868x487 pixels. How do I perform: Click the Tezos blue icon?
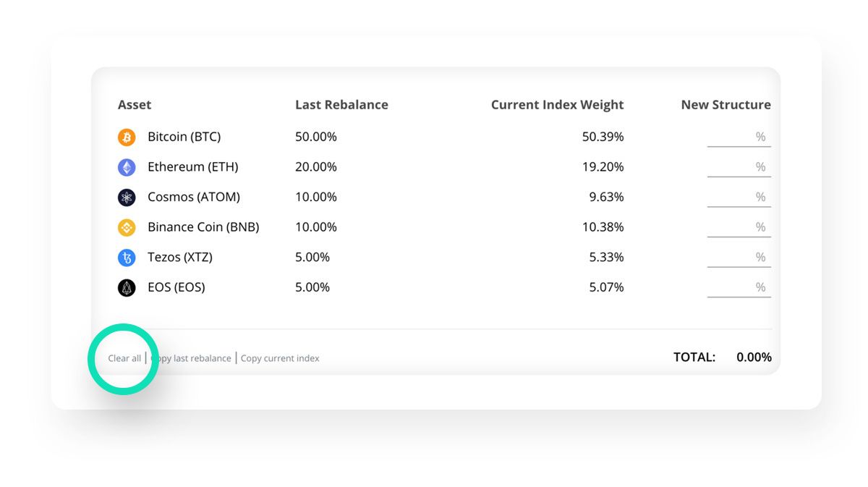coord(127,258)
